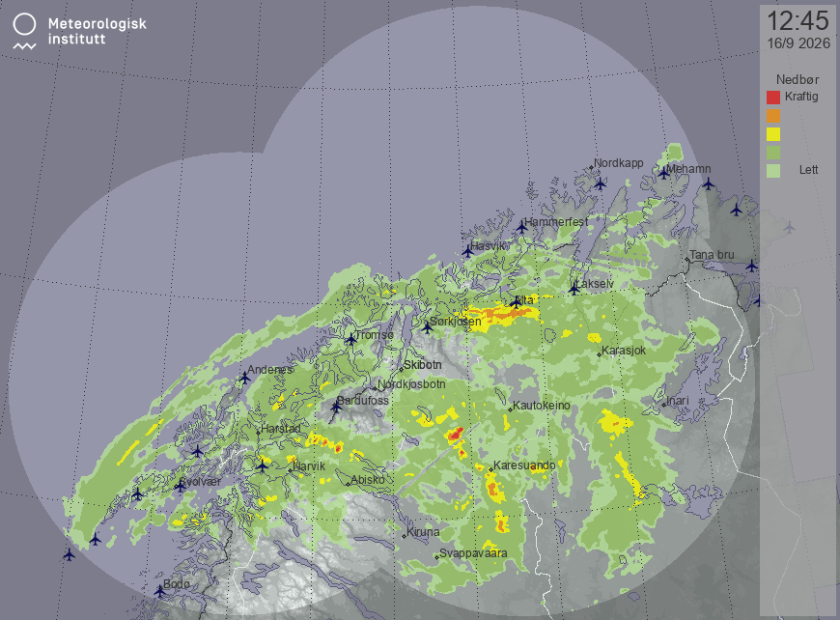This screenshot has height=620, width=840.
Task: Click the orange precipitation legend swatch
Action: click(773, 116)
